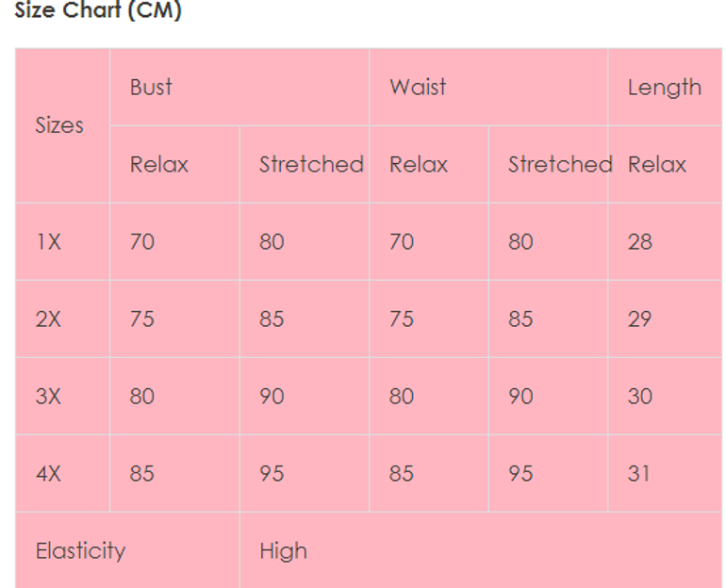Screen dimensions: 726x588
Task: Click the Relax subheader under Bust
Action: coord(174,164)
